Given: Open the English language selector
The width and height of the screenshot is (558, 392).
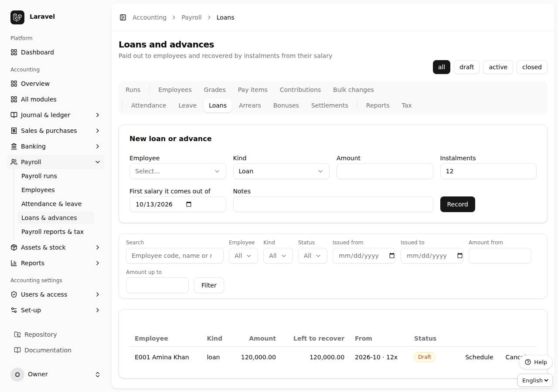Looking at the screenshot, I should point(535,380).
